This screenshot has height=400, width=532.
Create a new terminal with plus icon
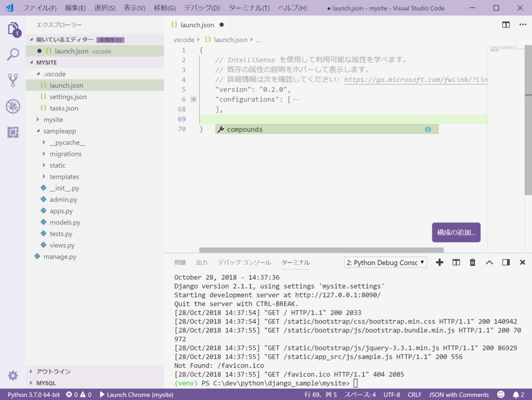(440, 262)
